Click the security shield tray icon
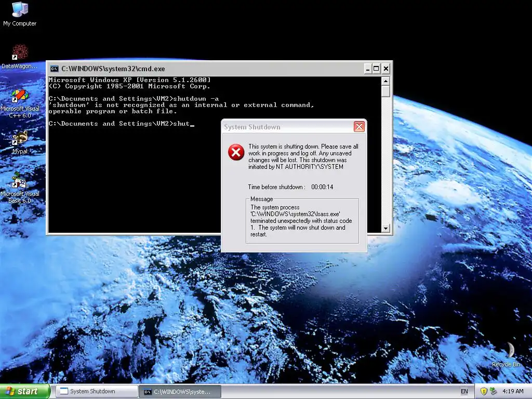Screen dimensions: 532x399 click(484, 391)
